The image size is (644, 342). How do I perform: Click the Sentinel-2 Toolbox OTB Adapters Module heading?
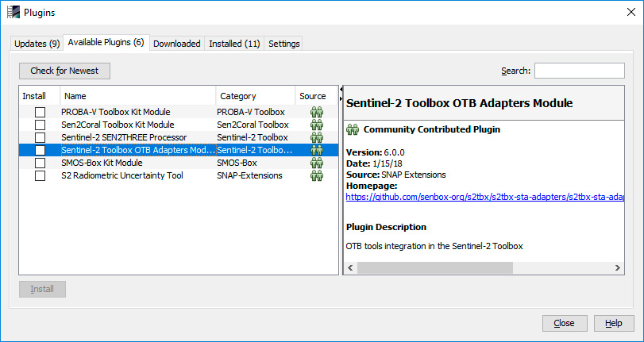click(459, 103)
